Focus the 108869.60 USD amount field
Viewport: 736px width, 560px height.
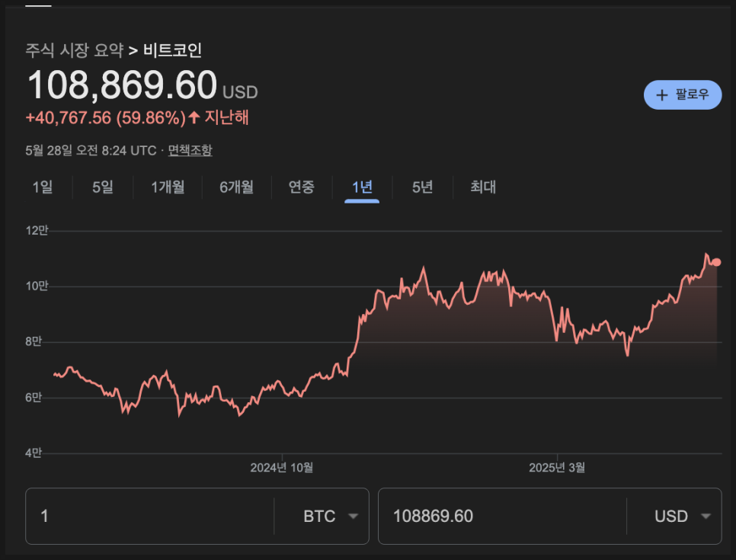502,517
